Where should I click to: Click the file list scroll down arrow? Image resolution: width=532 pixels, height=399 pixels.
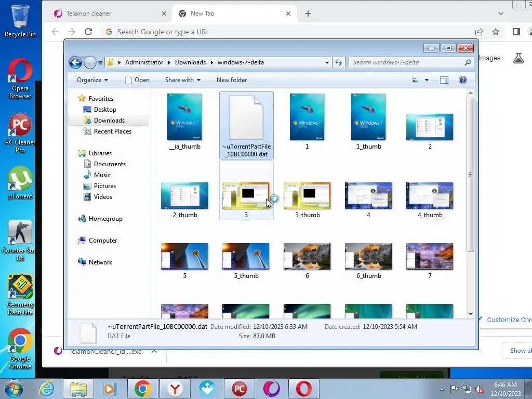click(x=471, y=314)
